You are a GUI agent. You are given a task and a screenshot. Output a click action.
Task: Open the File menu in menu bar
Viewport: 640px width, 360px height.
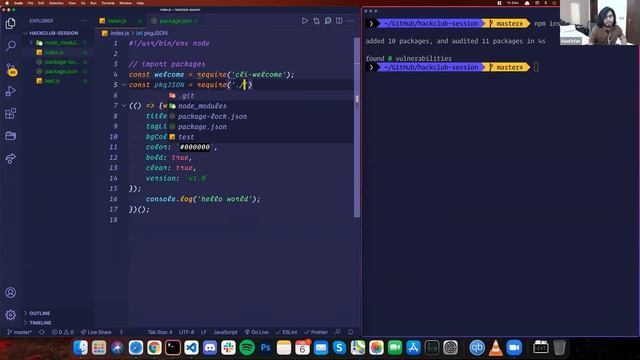[30, 3]
